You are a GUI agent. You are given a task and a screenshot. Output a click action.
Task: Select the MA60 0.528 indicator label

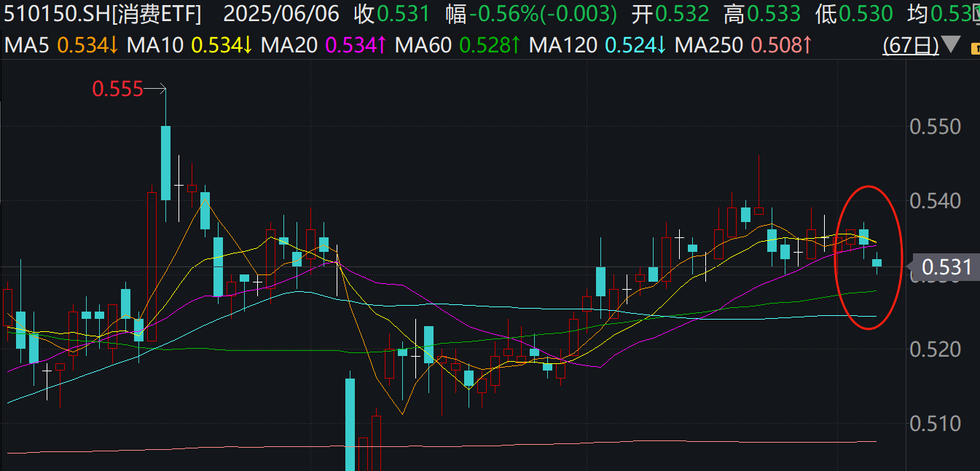tap(458, 46)
